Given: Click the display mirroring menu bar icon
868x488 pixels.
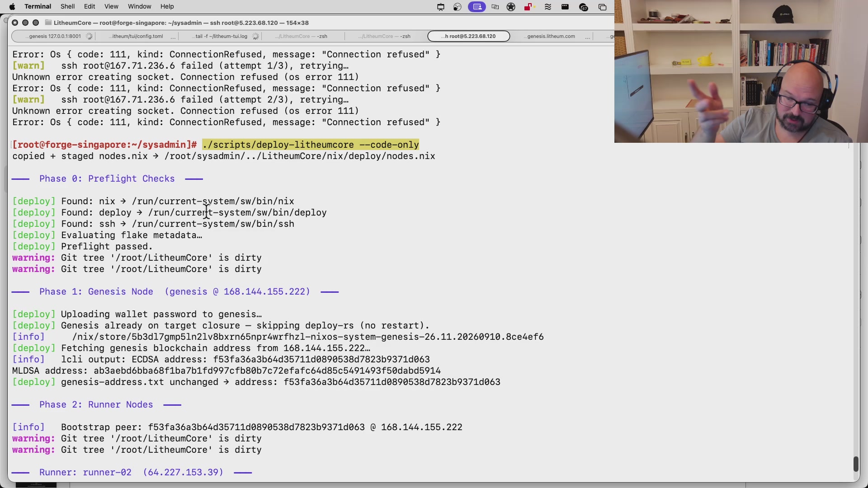Looking at the screenshot, I should tap(440, 7).
